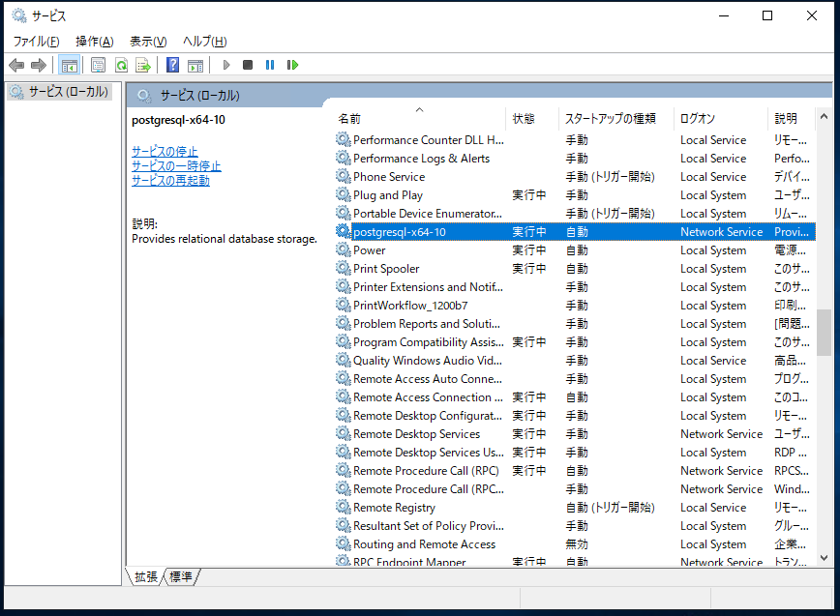This screenshot has height=616, width=840.
Task: Navigate forward with the right arrow icon
Action: pos(40,65)
